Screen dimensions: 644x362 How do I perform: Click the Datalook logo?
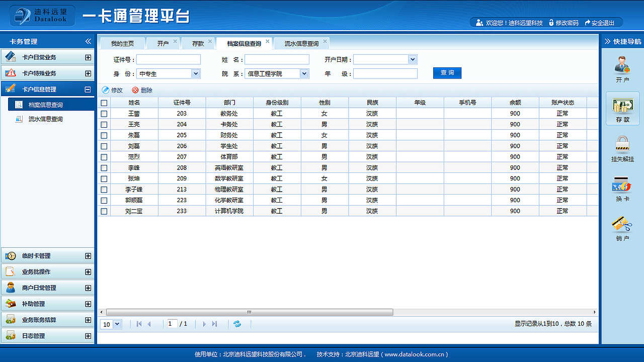42,16
